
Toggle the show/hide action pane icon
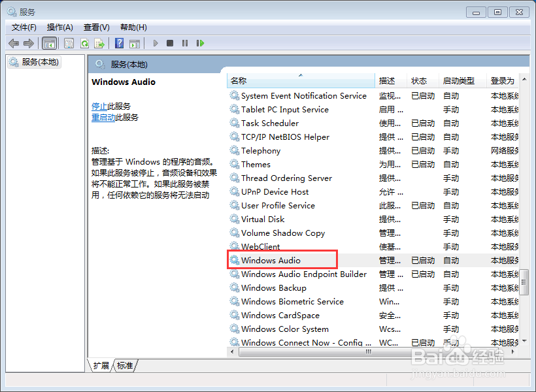pos(135,43)
